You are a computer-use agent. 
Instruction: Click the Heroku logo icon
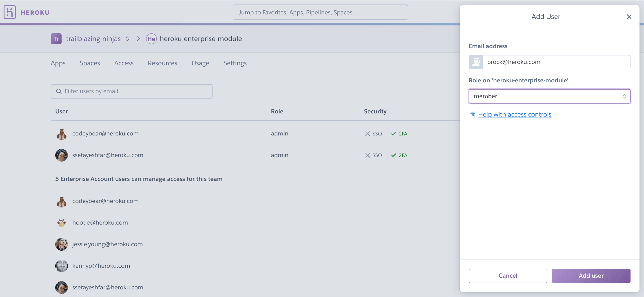point(10,12)
